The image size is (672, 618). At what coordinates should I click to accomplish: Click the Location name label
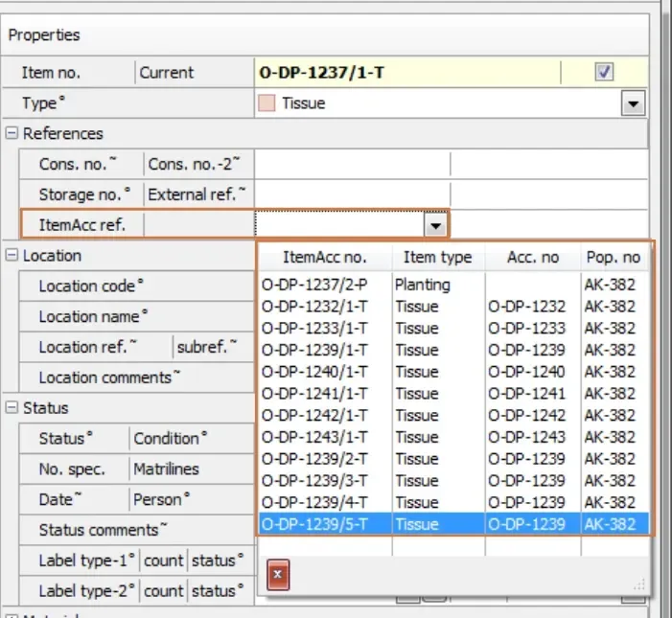(x=93, y=316)
